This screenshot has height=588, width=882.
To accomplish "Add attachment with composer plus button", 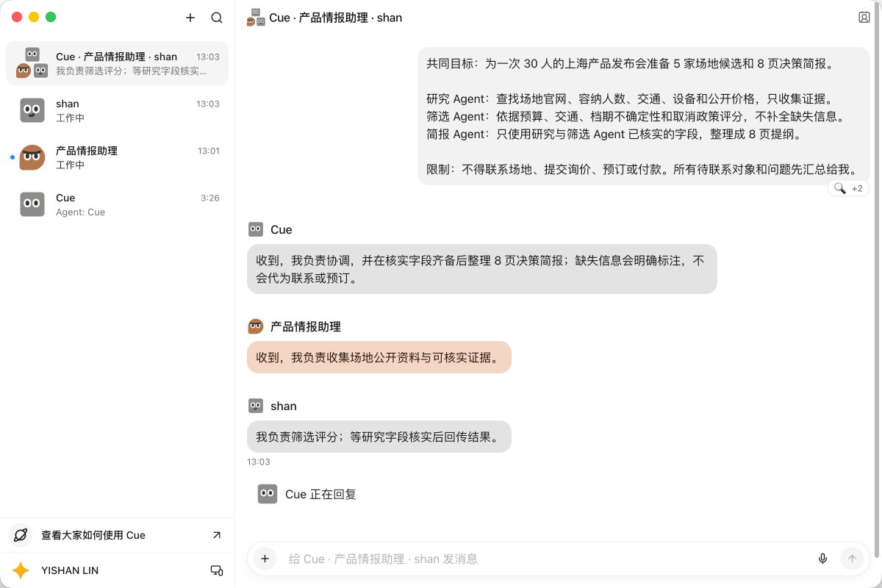I will click(265, 559).
